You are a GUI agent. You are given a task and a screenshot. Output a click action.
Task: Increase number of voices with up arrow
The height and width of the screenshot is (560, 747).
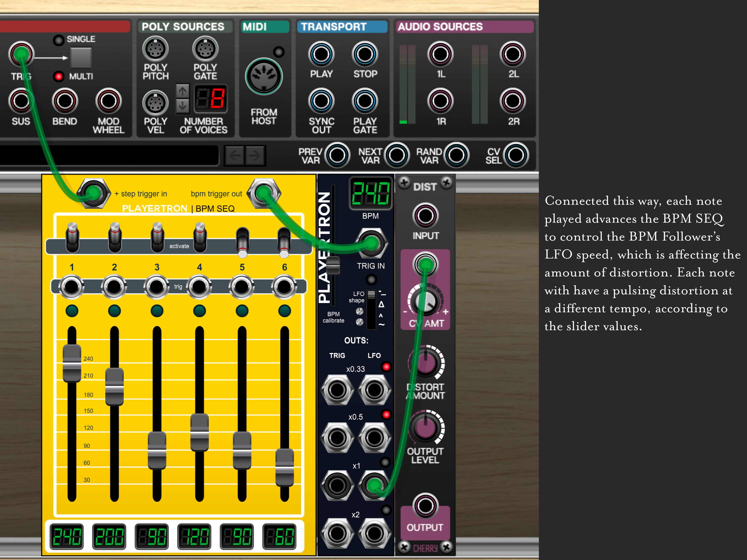tap(182, 91)
